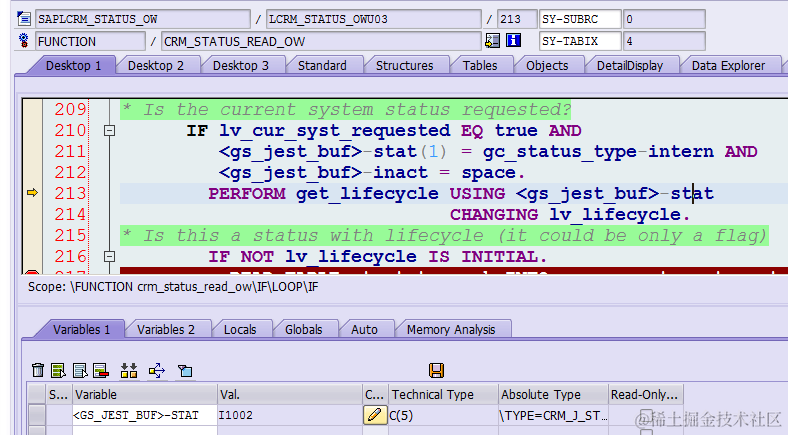Click the '<gs_jest_buf>-inact = space.' line

coord(372,173)
